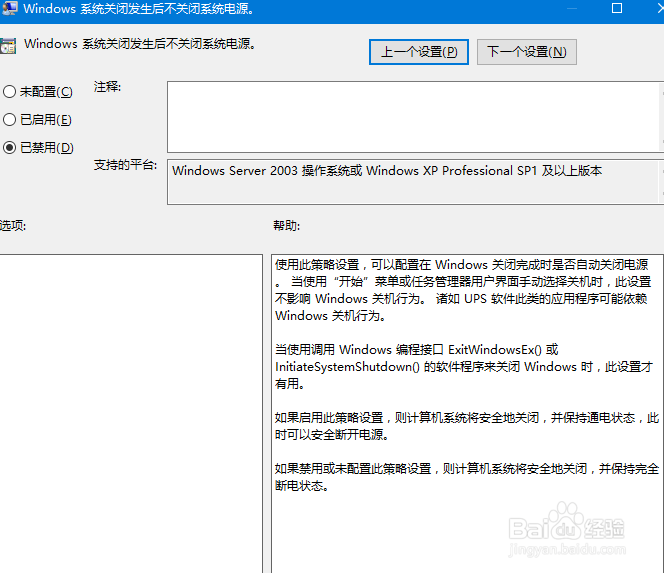
Task: Go to 上一个设置(P) previous setting
Action: 418,52
